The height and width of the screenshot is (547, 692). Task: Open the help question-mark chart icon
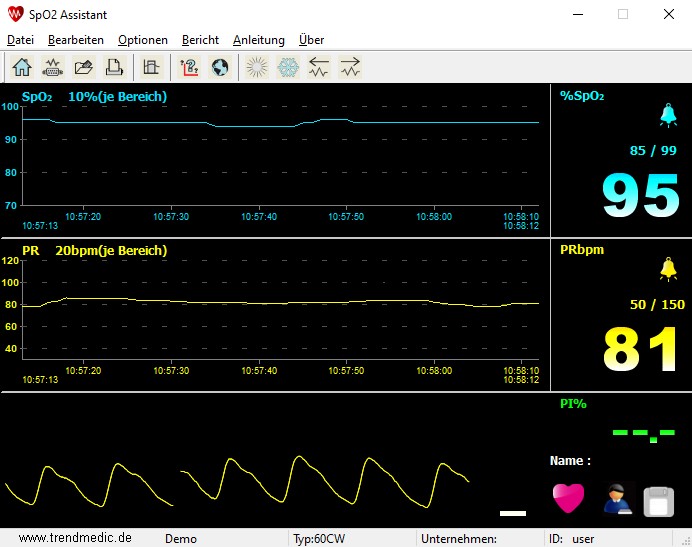click(189, 68)
